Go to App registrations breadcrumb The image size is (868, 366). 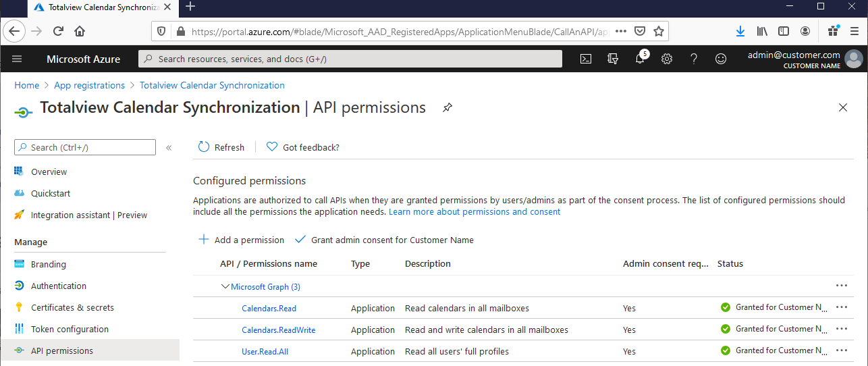[90, 85]
